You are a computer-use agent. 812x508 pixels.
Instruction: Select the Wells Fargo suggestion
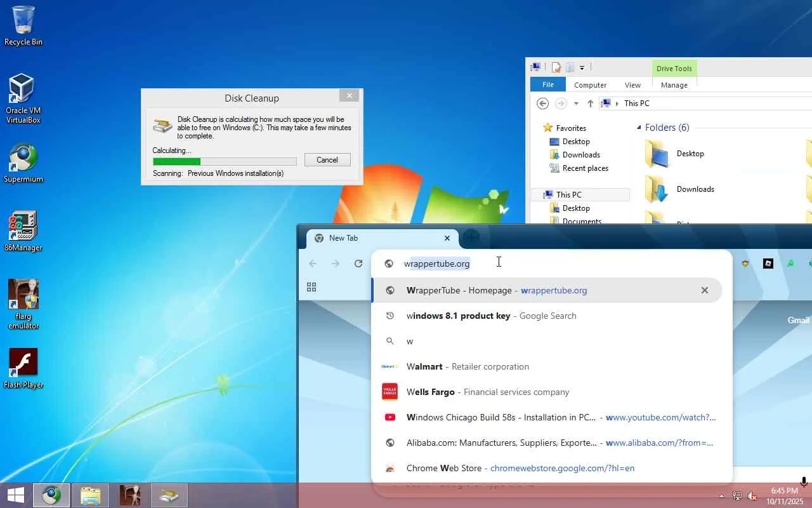(547, 392)
